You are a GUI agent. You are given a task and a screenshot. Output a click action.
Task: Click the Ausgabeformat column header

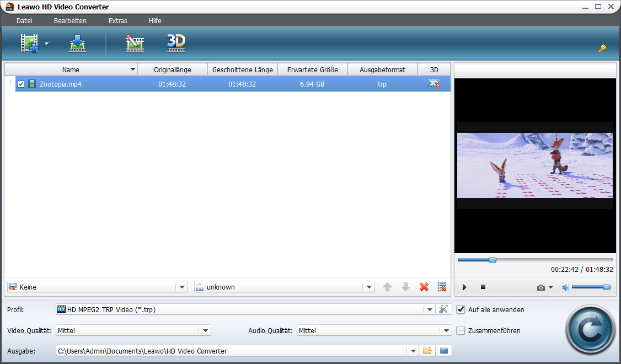(383, 69)
